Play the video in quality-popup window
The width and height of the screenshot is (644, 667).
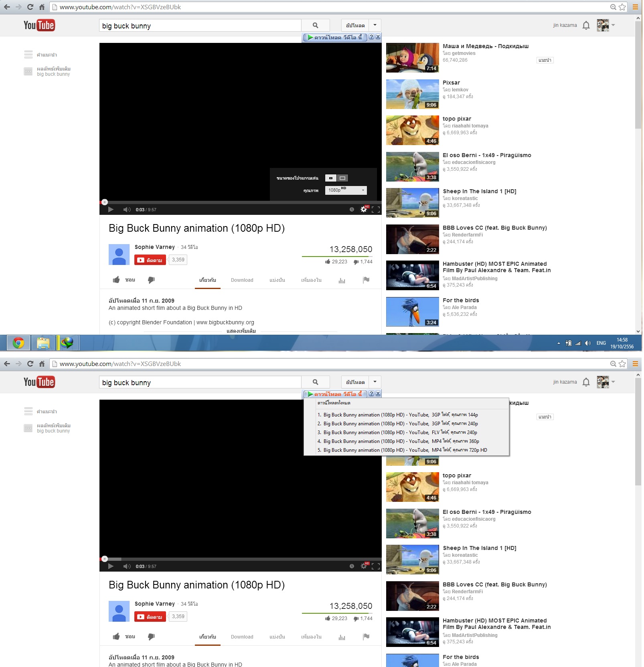111,209
